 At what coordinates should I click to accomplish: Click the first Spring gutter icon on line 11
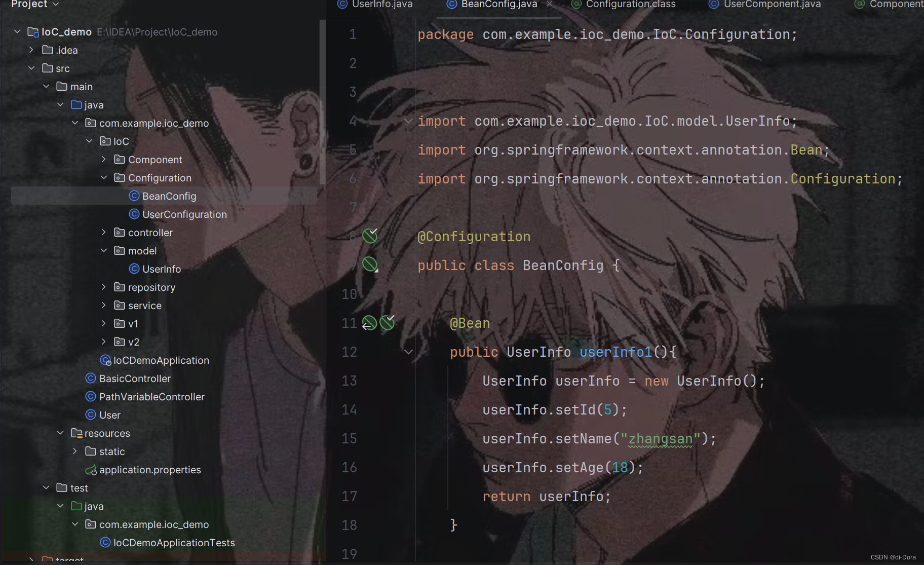pos(369,323)
